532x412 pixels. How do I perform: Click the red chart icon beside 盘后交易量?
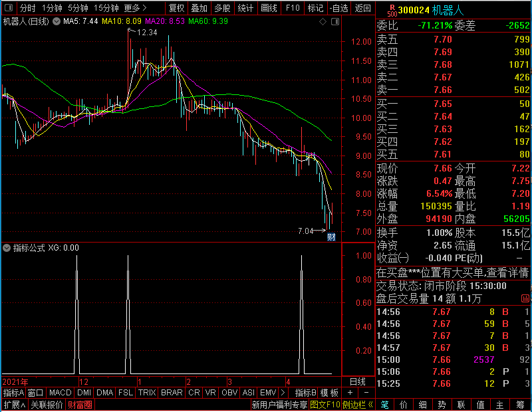[x=525, y=298]
